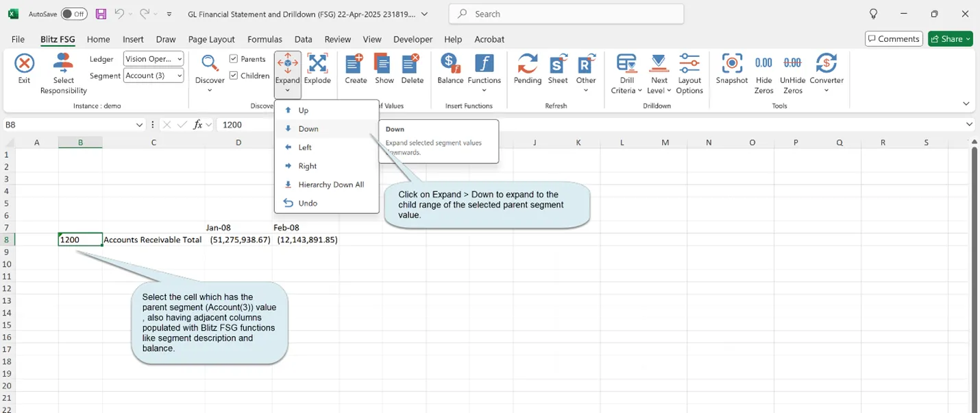Insert a Balance function

[450, 69]
